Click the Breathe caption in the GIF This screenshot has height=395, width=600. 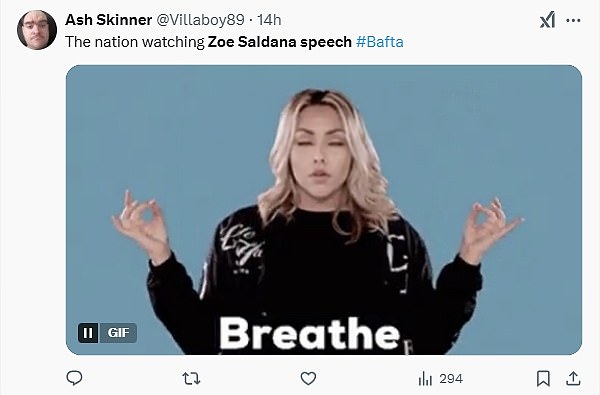pos(310,334)
